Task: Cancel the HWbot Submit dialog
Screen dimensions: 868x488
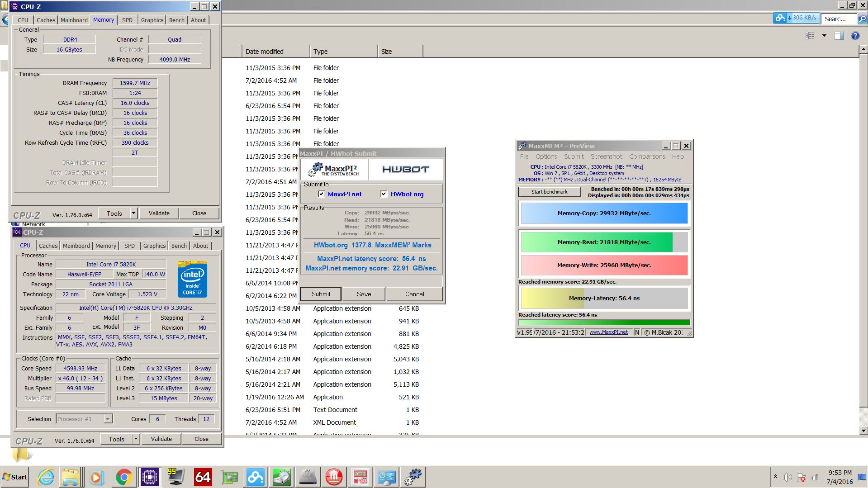Action: (x=414, y=294)
